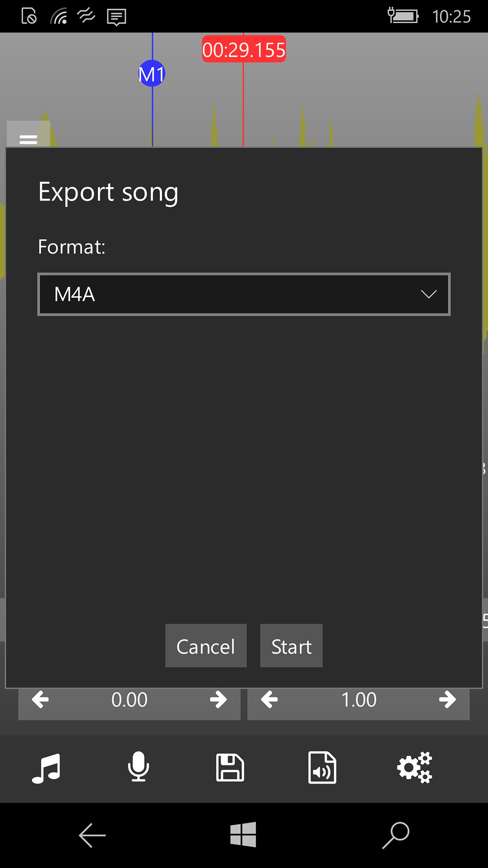Expand the M4A format dropdown
Viewport: 488px width, 868px height.
click(x=244, y=294)
